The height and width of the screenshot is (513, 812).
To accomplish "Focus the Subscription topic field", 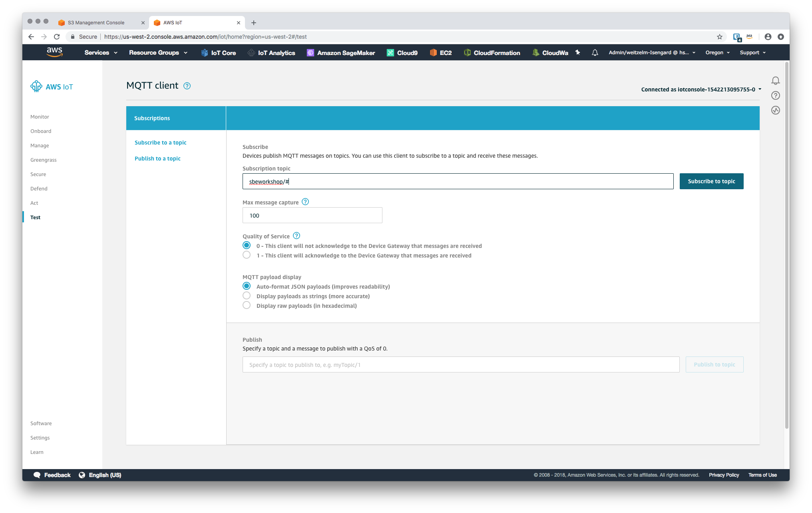I will [458, 181].
